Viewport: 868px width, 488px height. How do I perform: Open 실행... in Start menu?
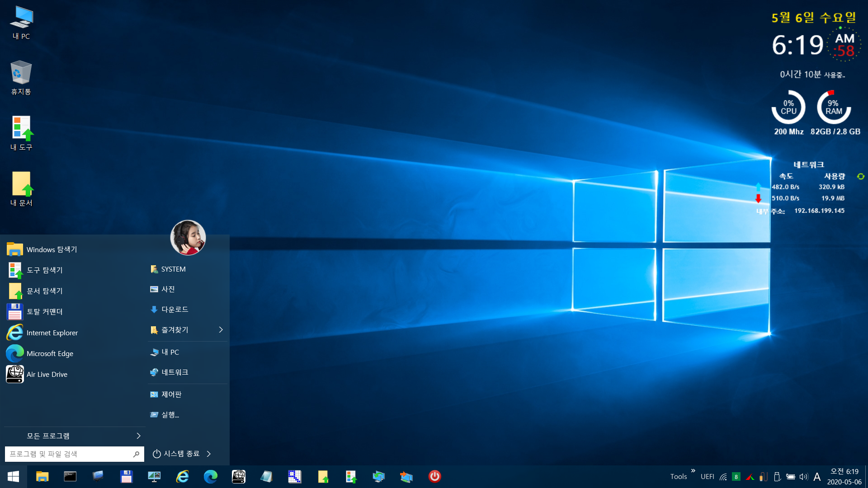click(187, 415)
